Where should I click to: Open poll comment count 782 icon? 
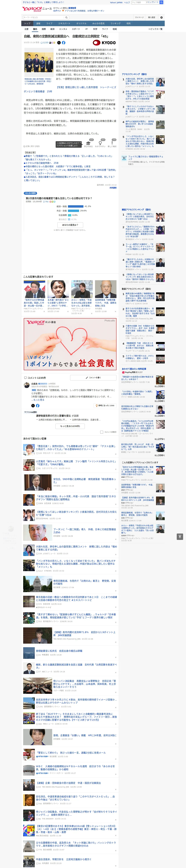click(x=46, y=202)
